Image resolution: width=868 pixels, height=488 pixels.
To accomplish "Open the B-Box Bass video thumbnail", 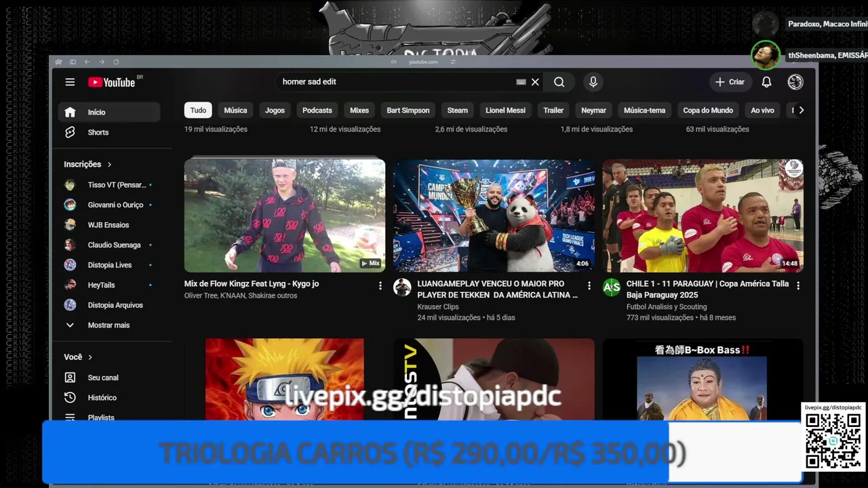I will (x=703, y=379).
